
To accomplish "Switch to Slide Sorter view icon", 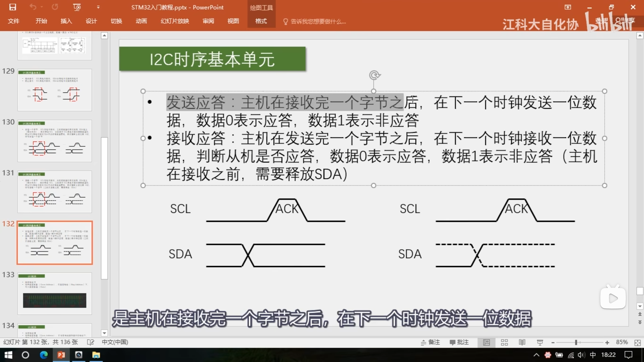I will 504,342.
